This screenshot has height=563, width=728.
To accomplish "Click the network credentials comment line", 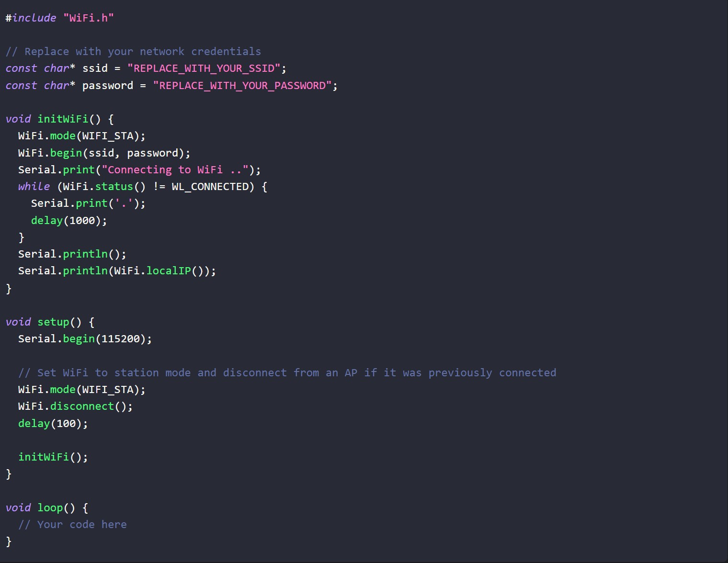I will (133, 52).
